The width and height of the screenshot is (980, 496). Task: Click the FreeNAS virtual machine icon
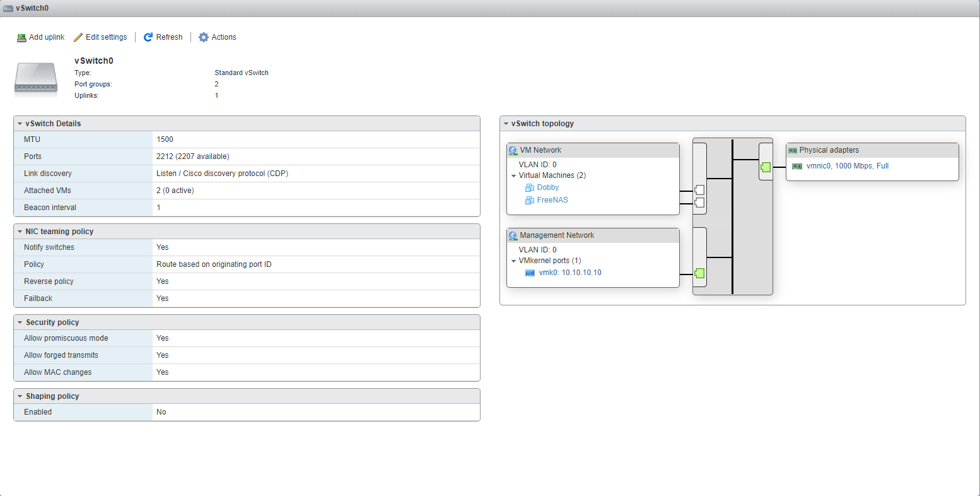pos(530,201)
